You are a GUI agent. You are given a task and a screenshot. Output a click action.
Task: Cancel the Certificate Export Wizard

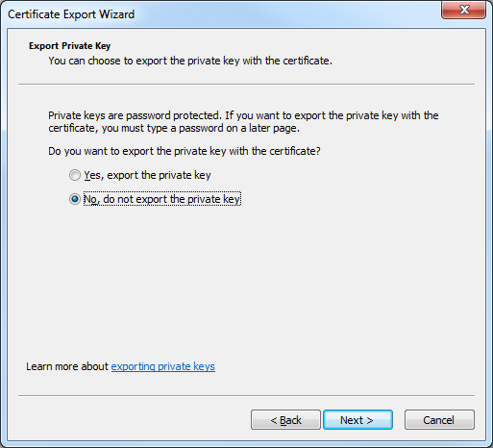coord(439,420)
